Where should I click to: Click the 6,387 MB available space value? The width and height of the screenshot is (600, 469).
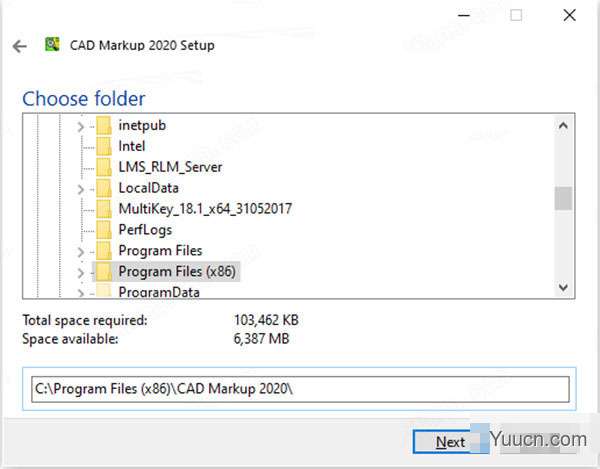261,339
